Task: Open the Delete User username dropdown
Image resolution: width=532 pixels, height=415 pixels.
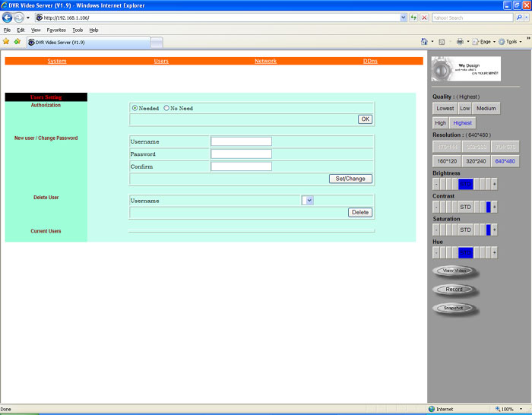Action: click(x=308, y=201)
